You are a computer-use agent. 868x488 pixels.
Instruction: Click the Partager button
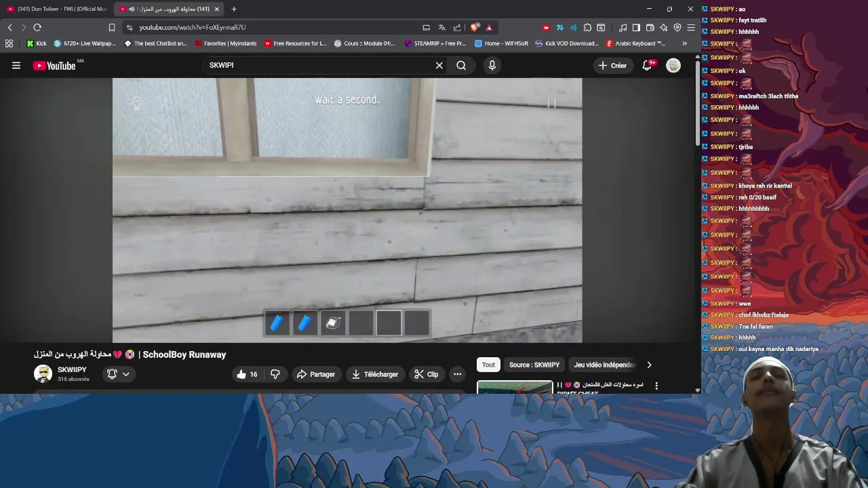[x=315, y=374]
